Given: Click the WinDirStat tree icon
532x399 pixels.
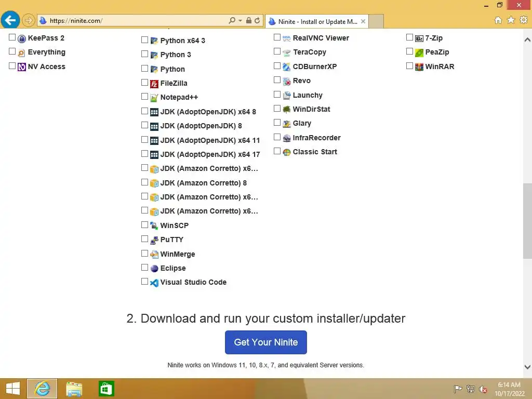Looking at the screenshot, I should coord(287,110).
